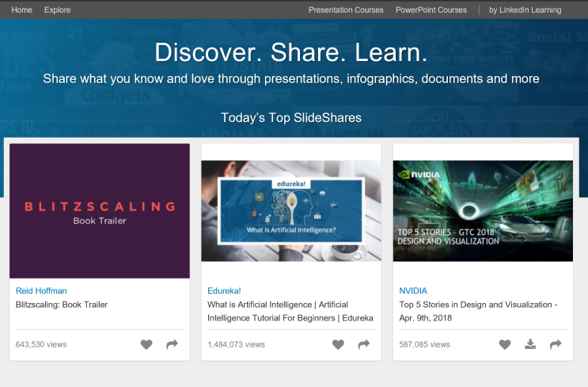This screenshot has height=387, width=588.
Task: Click the Discover. Share. Learn. headline
Action: point(291,52)
